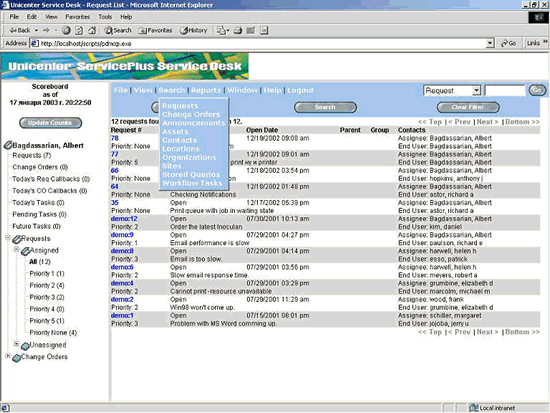
Task: Open the browser Edit menu
Action: [32, 17]
